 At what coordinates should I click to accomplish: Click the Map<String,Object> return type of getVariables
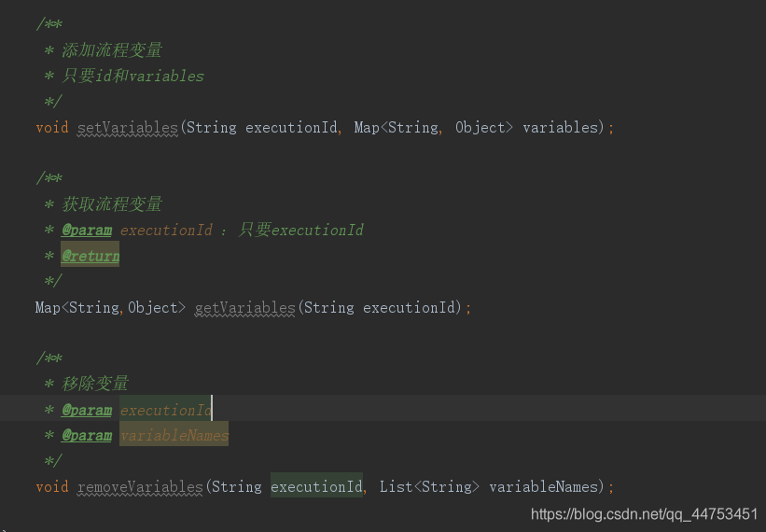tap(110, 307)
